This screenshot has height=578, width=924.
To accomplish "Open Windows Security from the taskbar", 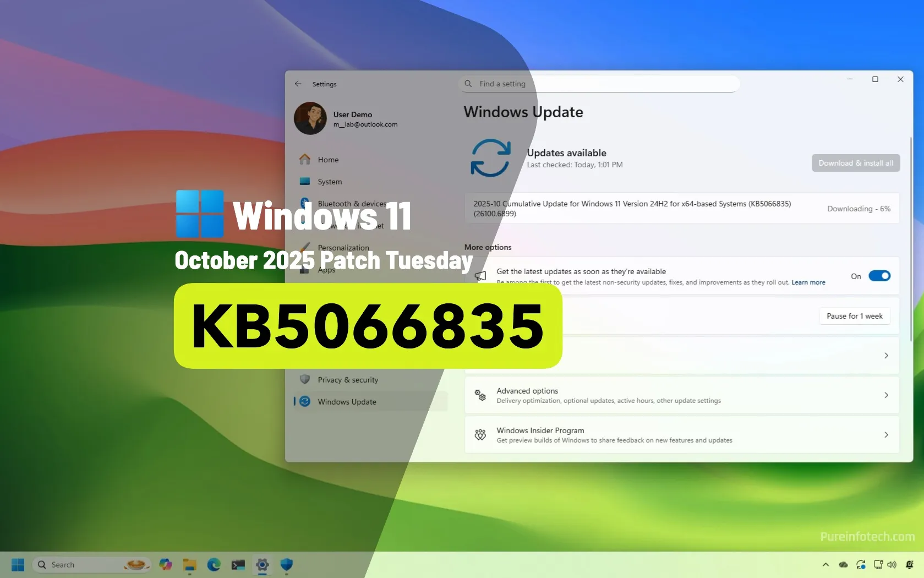I will pyautogui.click(x=287, y=564).
